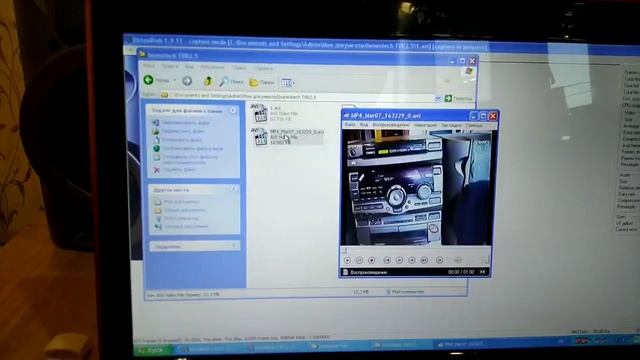Expand the Подробно details panel
The image size is (640, 360).
[234, 245]
